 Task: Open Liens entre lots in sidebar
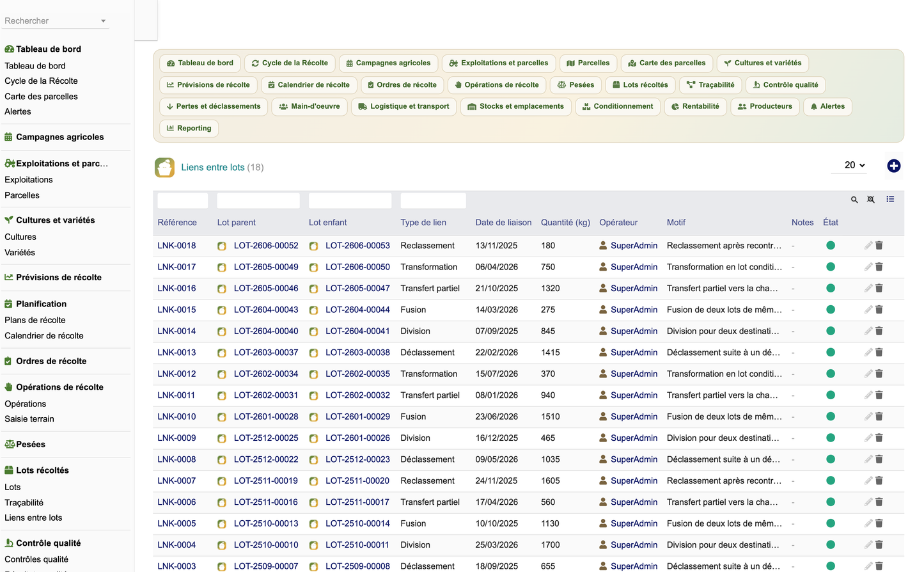pos(33,518)
